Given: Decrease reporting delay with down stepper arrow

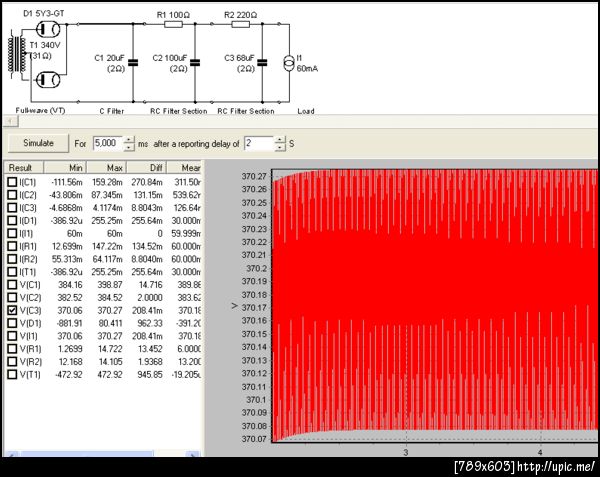Looking at the screenshot, I should tap(280, 147).
